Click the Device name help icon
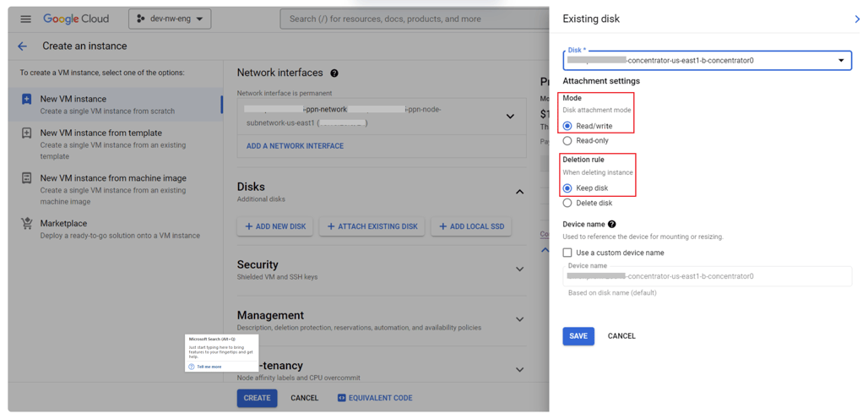Viewport: 868px width, 419px height. pos(612,224)
